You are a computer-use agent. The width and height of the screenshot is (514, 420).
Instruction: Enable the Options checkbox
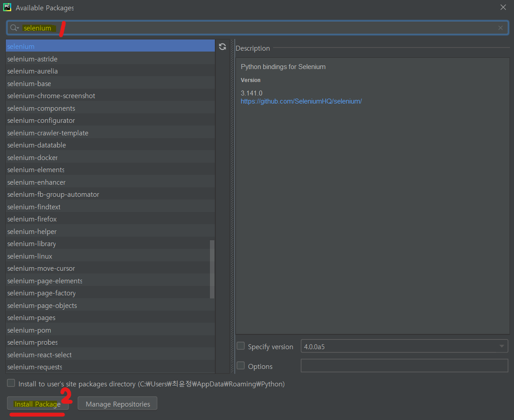click(x=240, y=366)
